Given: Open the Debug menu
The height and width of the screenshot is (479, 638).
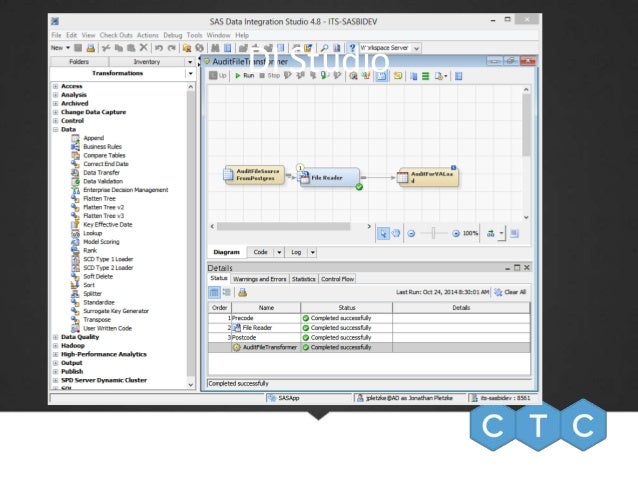Looking at the screenshot, I should (173, 35).
